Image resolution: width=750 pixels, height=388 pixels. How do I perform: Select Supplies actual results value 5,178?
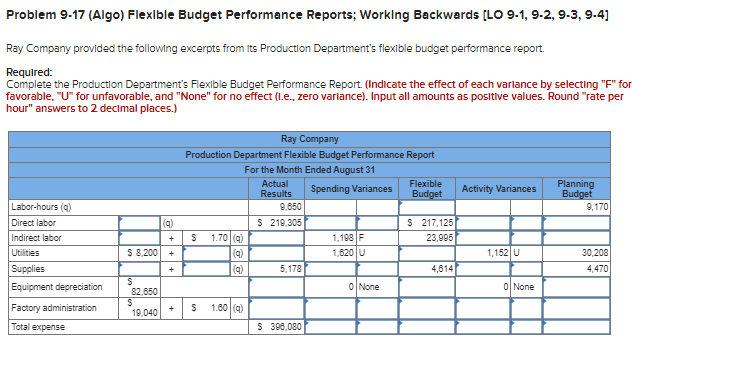[291, 269]
